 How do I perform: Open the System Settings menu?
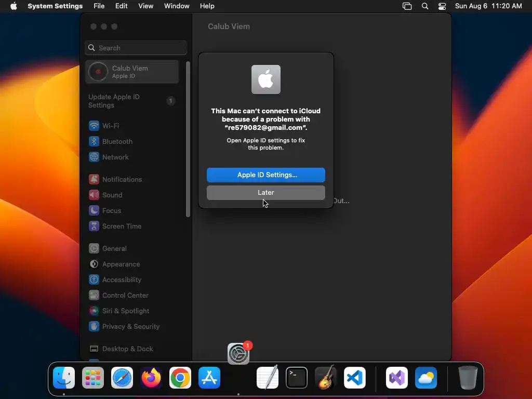[55, 6]
